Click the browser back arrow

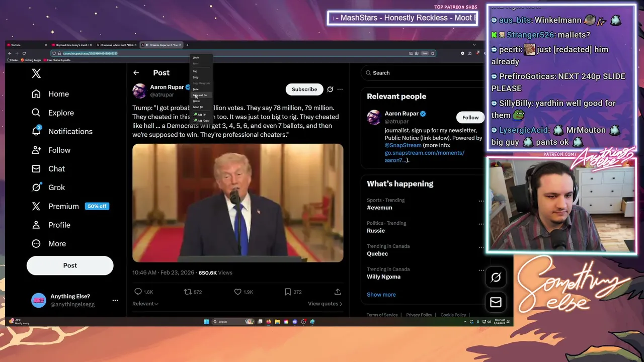10,53
